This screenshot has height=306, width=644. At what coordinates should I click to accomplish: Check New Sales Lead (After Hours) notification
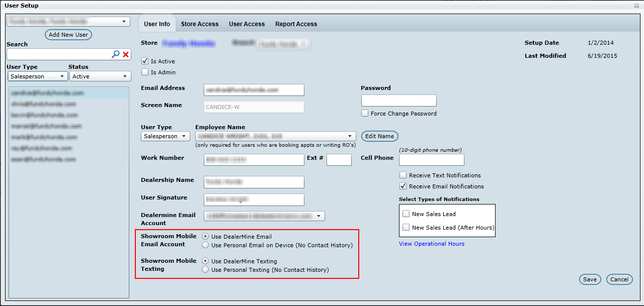tap(406, 228)
